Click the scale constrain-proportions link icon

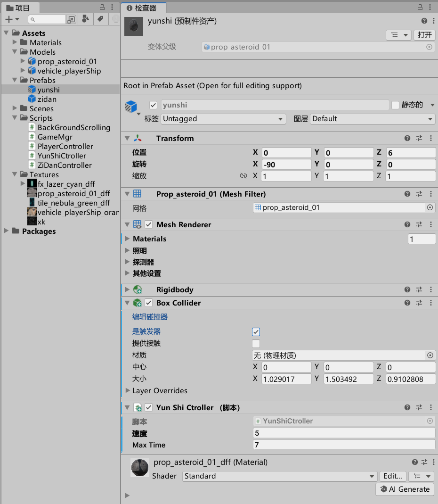[244, 176]
